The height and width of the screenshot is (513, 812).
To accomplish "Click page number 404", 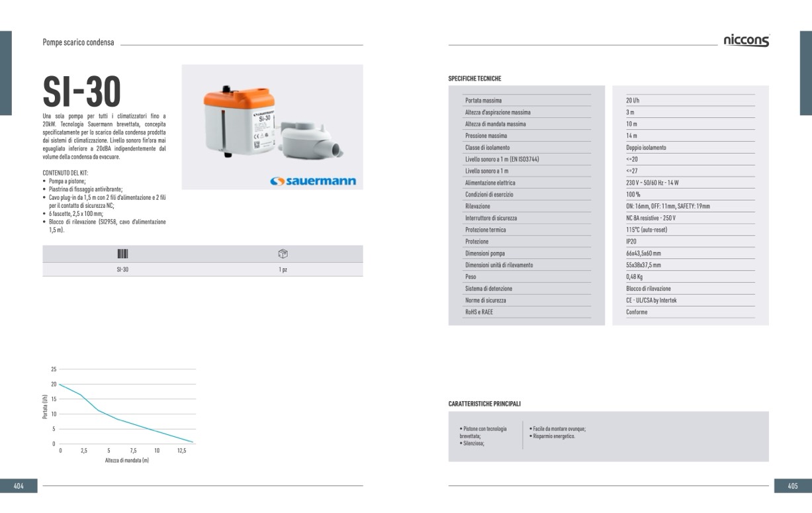I will tap(19, 486).
